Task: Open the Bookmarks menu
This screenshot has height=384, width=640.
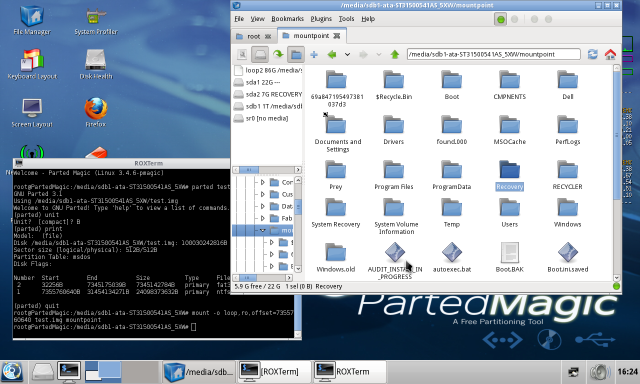Action: coord(287,19)
